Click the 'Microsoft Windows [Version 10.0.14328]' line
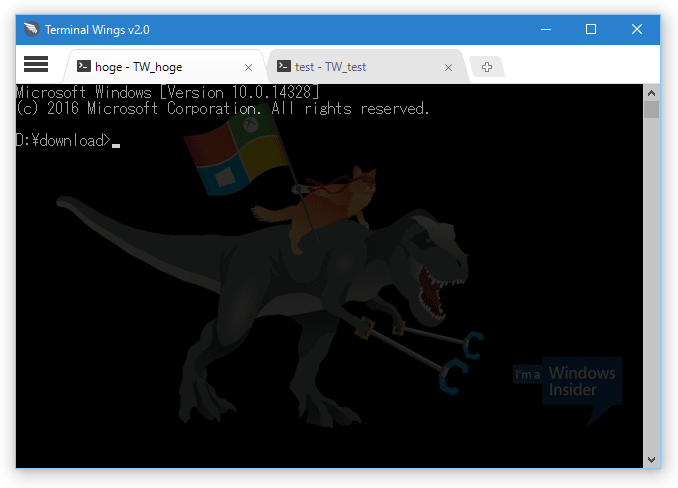The image size is (678, 488). (x=168, y=92)
